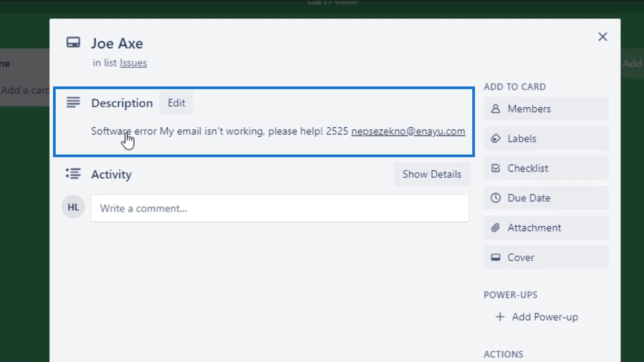644x362 pixels.
Task: Edit the card description
Action: (176, 103)
